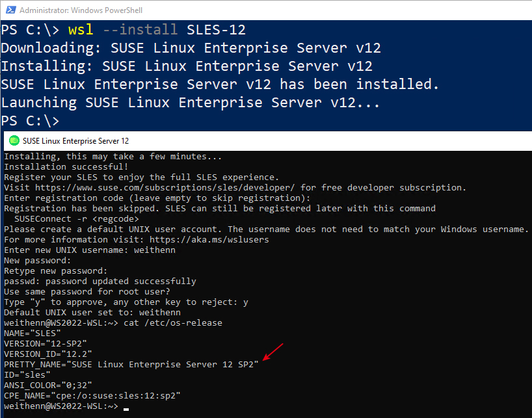This screenshot has width=532, height=418.
Task: Click the SLES-12 argument text
Action: 216,30
